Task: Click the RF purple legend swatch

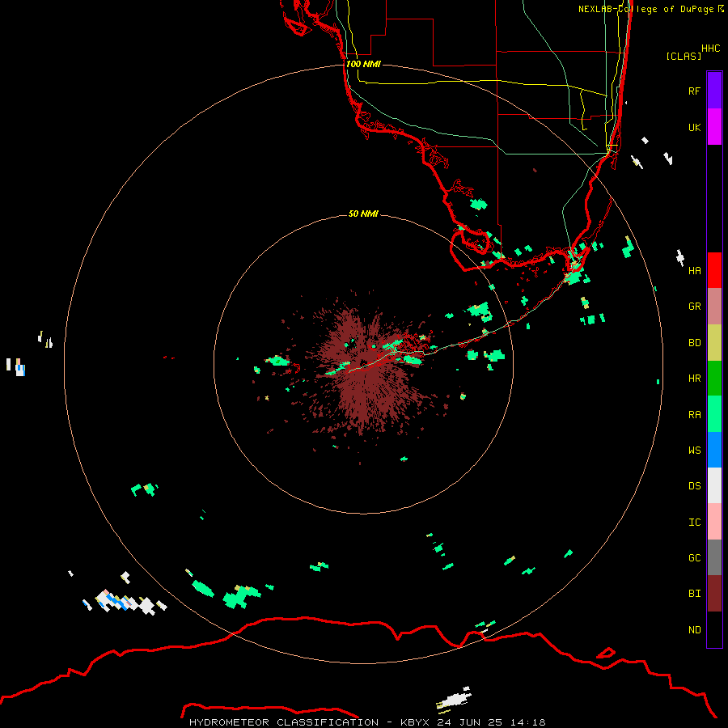Action: click(714, 91)
